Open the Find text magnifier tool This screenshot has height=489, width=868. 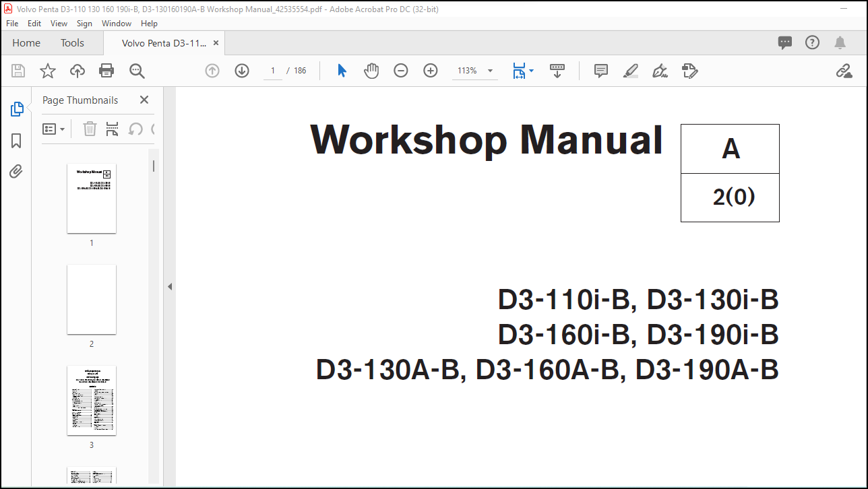(137, 71)
